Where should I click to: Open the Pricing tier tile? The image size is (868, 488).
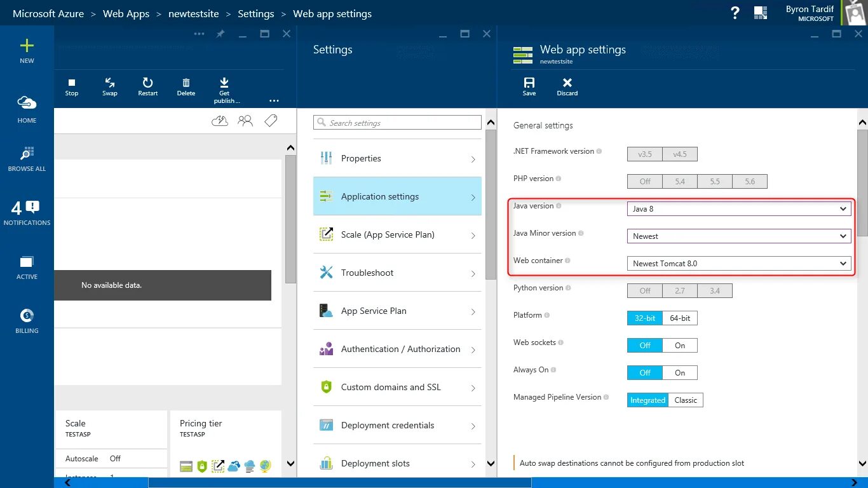pos(226,444)
